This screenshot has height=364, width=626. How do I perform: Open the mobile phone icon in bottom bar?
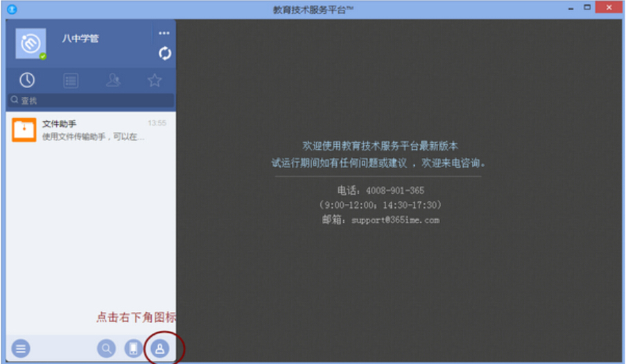[x=132, y=349]
